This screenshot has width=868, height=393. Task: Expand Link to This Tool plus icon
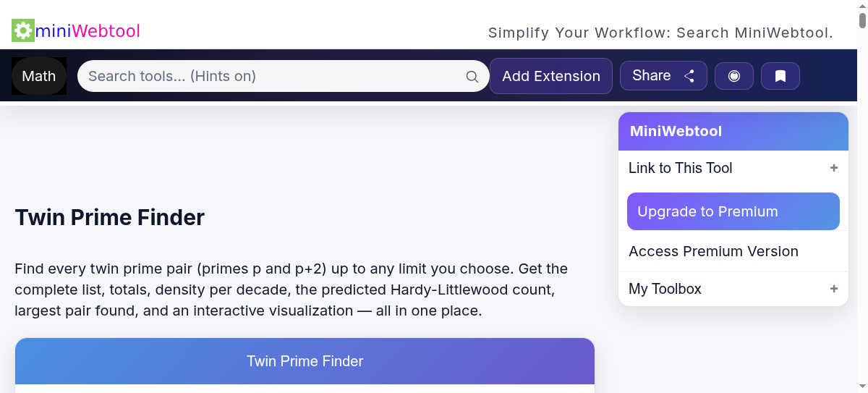834,168
